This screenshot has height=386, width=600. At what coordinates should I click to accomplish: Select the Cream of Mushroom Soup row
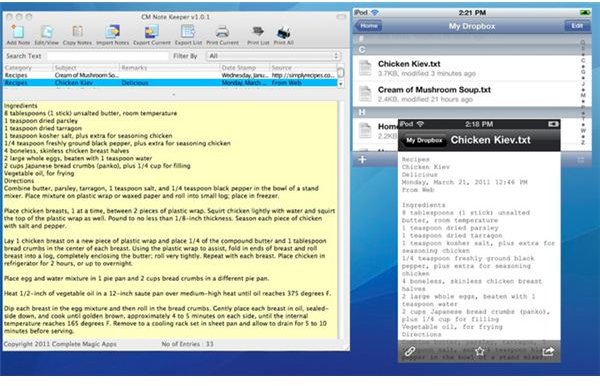click(170, 75)
